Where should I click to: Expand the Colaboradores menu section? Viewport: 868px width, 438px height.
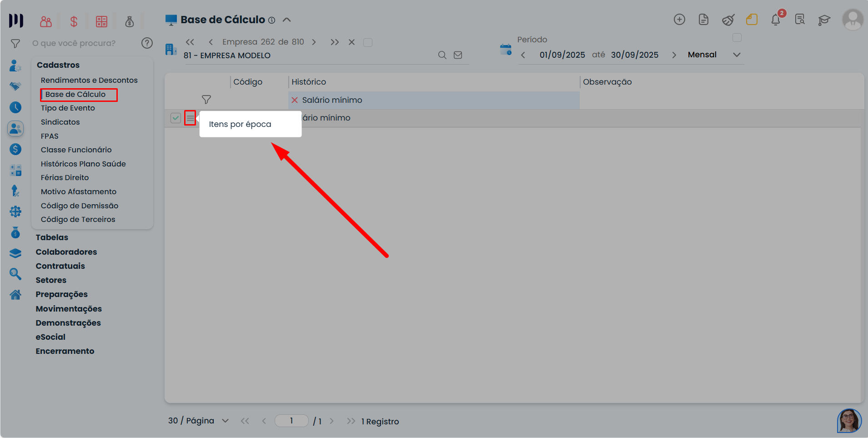(66, 252)
